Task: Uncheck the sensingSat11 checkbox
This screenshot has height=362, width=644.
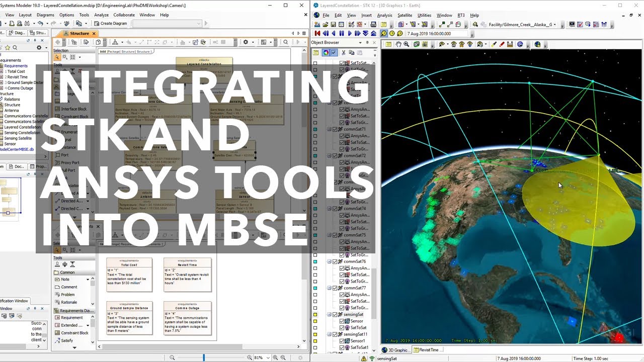Action: pos(335,334)
